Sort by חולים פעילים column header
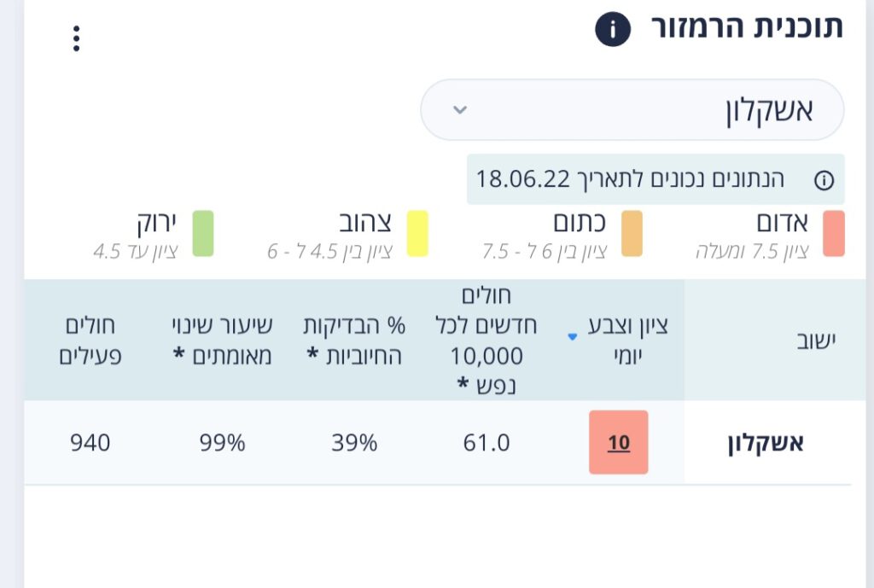874x588 pixels. [x=90, y=341]
